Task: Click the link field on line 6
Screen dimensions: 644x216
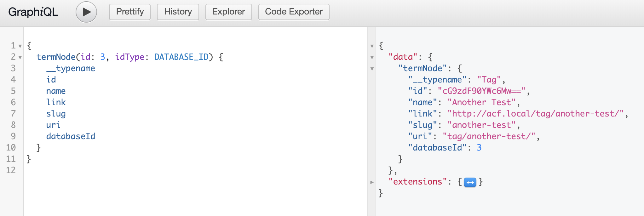Action: [x=56, y=102]
